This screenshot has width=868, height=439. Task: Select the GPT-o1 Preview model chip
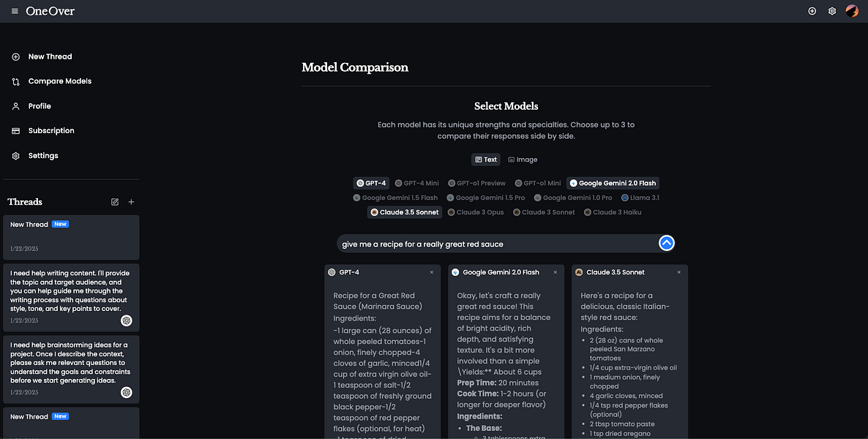coord(476,183)
